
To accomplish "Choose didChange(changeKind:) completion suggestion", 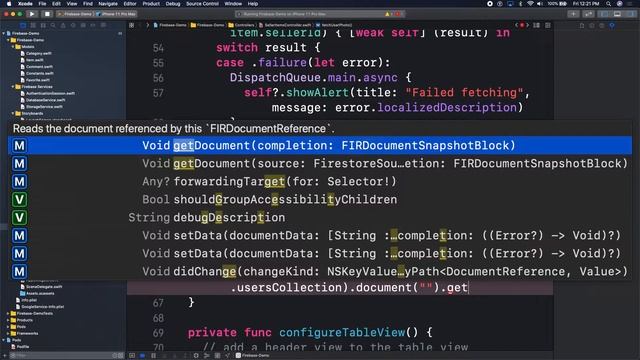I will 320,271.
